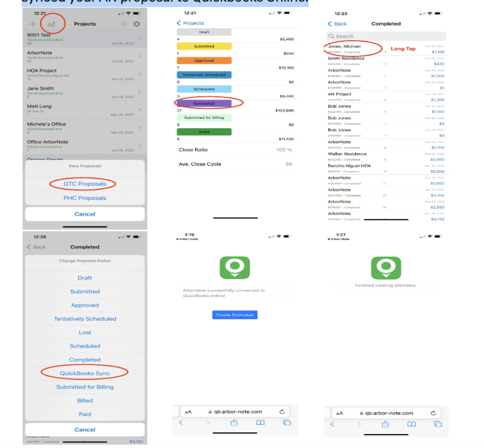Tap the Ave. Close Cycle row showing 36
484x448 pixels.
(235, 164)
